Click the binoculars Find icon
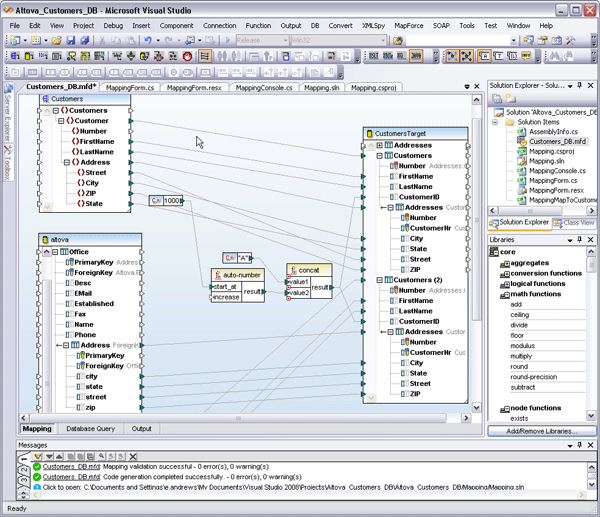 click(x=554, y=56)
